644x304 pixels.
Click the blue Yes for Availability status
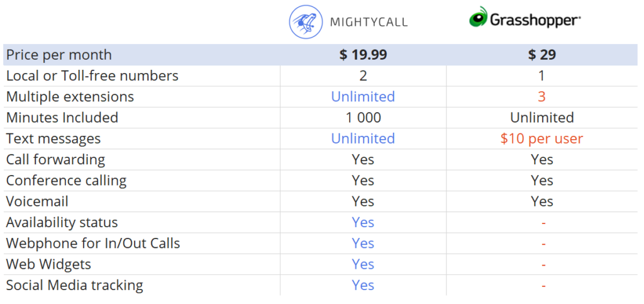363,222
